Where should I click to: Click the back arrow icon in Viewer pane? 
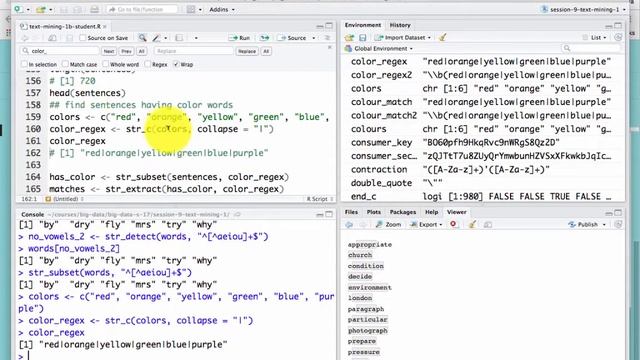(349, 224)
